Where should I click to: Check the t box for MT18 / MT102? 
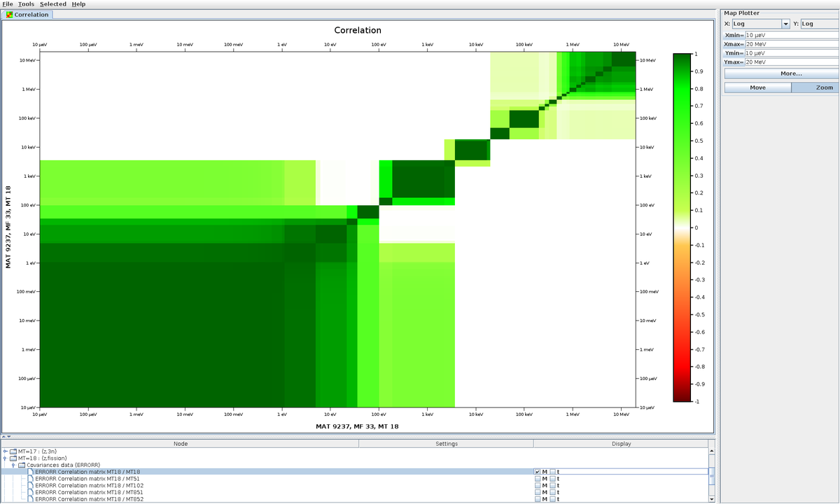click(x=553, y=485)
